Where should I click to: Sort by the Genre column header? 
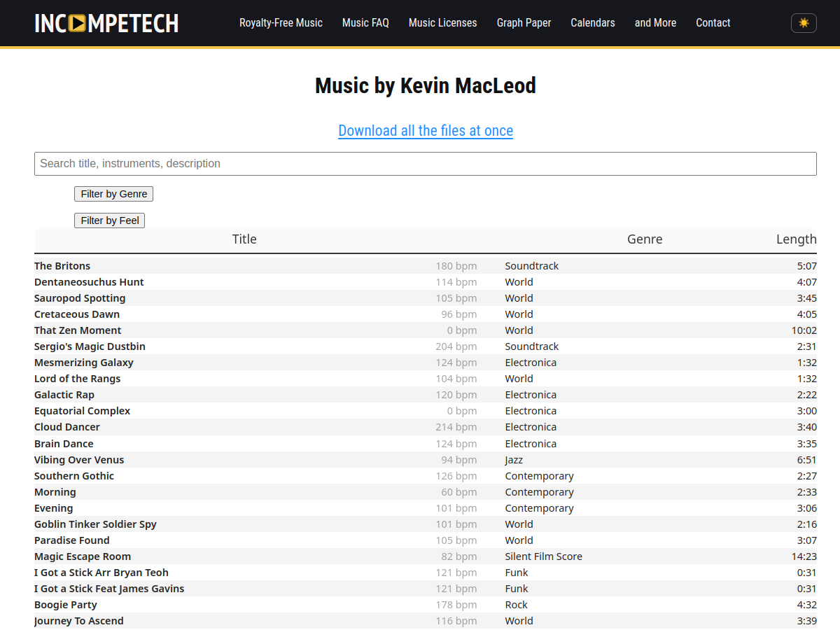pos(645,239)
